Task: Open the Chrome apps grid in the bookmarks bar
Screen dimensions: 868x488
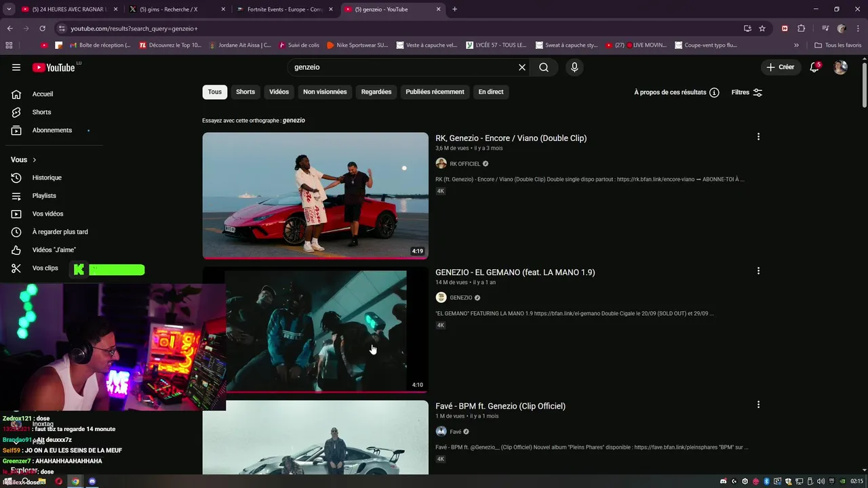Action: pos(9,45)
